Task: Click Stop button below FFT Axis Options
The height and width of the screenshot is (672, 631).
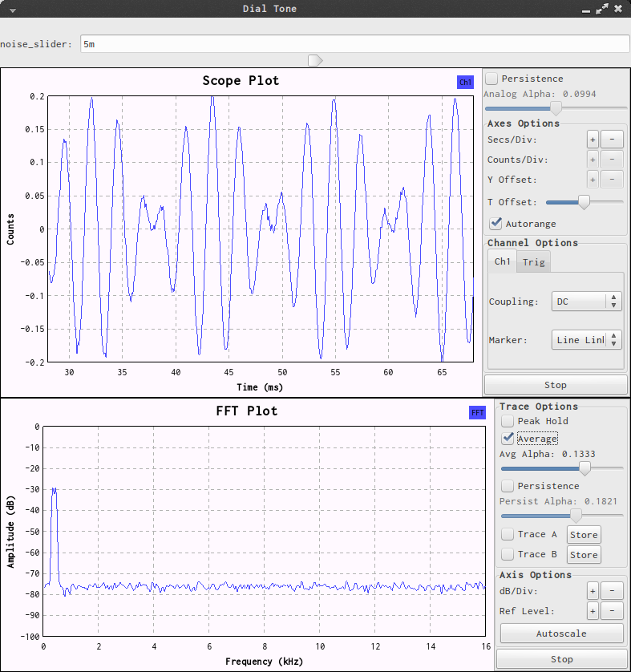Action: 561,659
